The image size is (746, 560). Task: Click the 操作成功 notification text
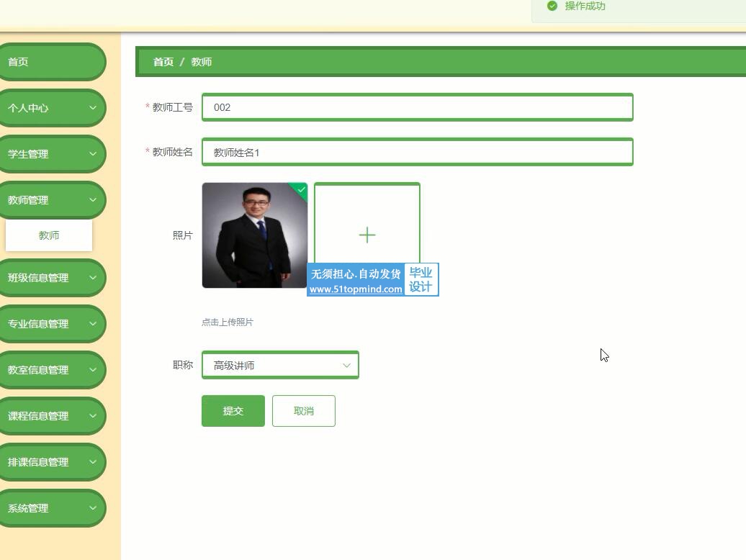click(x=585, y=6)
